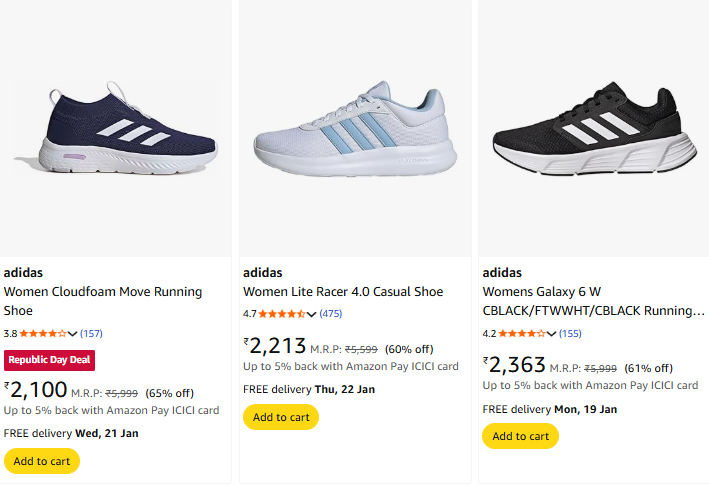Expand rating chevron beside 3.8 stars
709x485 pixels.
coord(73,334)
